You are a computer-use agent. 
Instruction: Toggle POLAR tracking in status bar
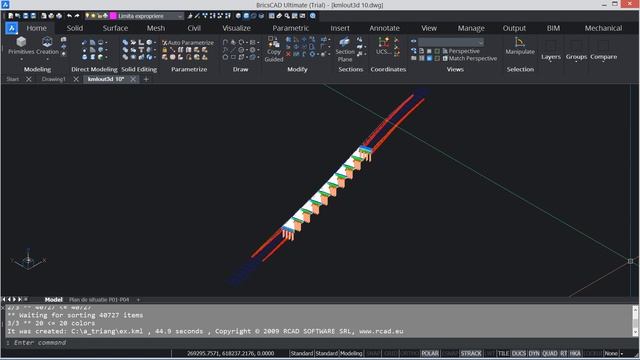(429, 353)
